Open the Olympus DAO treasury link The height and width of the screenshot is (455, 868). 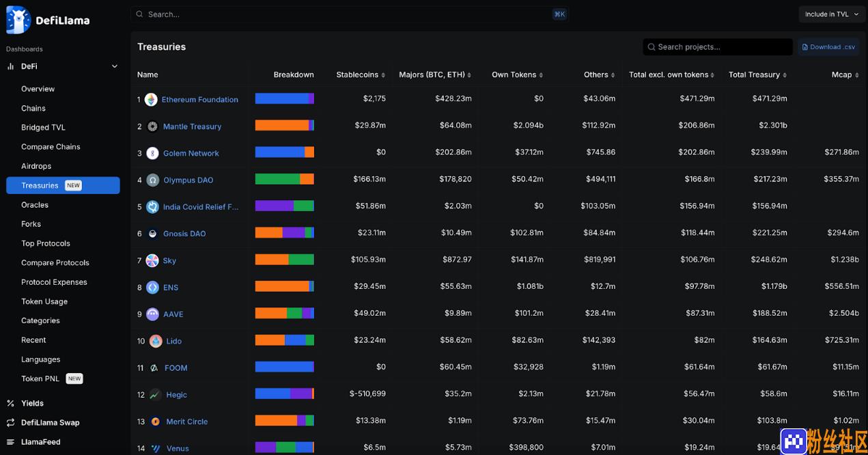[188, 180]
